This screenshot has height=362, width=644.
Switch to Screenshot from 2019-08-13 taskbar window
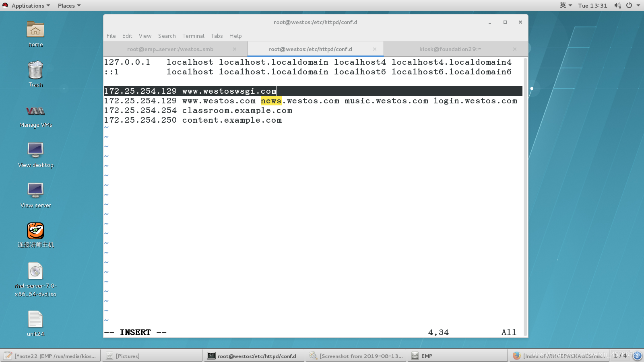pyautogui.click(x=356, y=356)
